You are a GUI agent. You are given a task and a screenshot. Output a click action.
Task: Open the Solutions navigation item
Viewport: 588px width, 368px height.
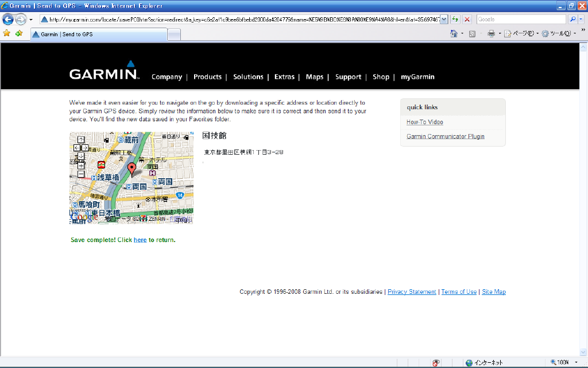click(248, 76)
